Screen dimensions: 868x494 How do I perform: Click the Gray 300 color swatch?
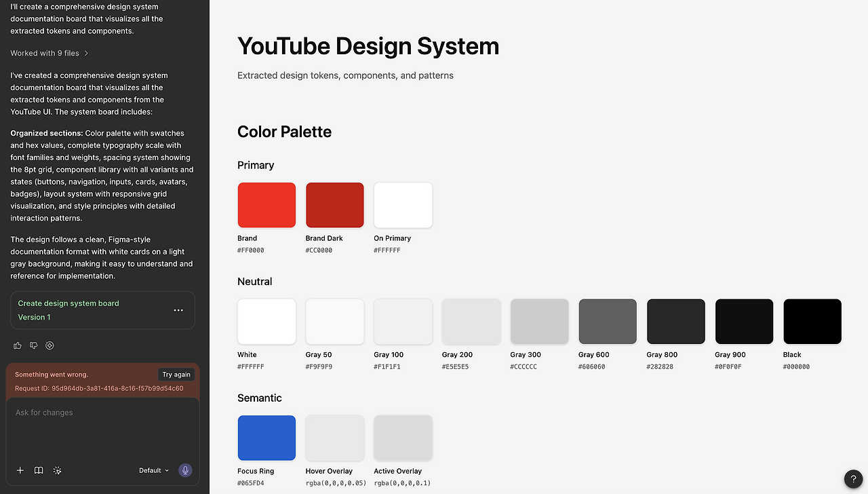540,322
